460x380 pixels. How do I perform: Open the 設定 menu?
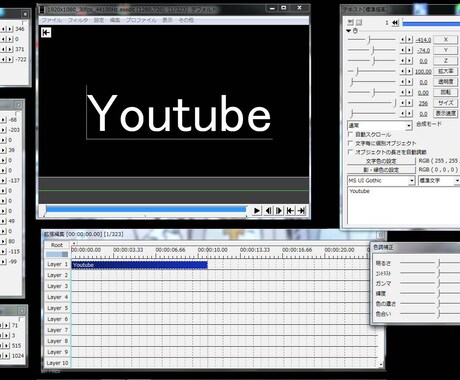[x=99, y=20]
